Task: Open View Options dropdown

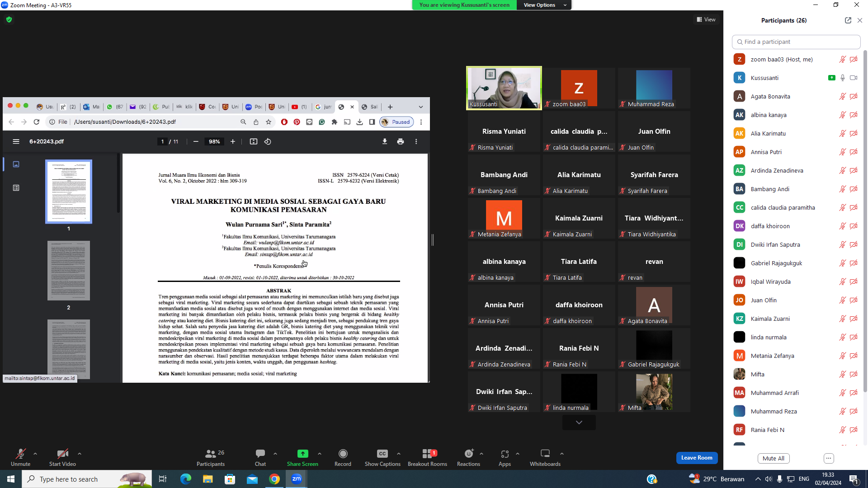Action: click(544, 5)
